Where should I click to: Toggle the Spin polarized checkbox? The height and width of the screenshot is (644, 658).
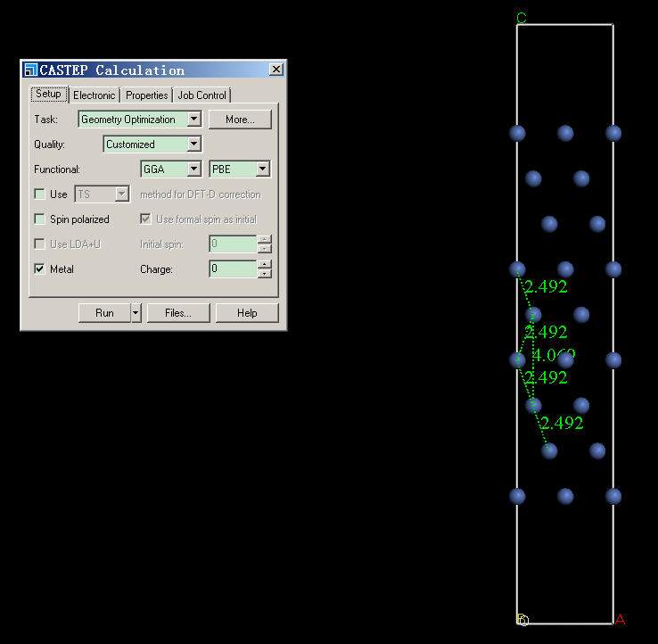39,219
